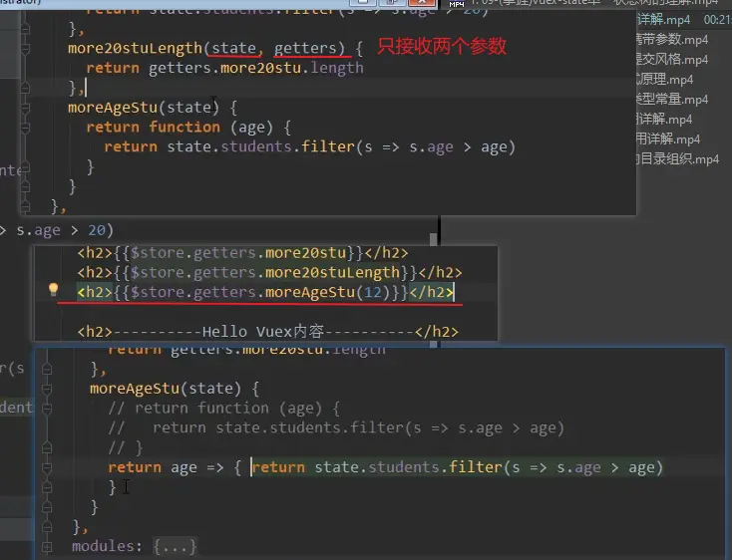The width and height of the screenshot is (732, 560).
Task: Click the '{{$store.getters.more20stu}}' h2 template line
Action: coord(242,253)
